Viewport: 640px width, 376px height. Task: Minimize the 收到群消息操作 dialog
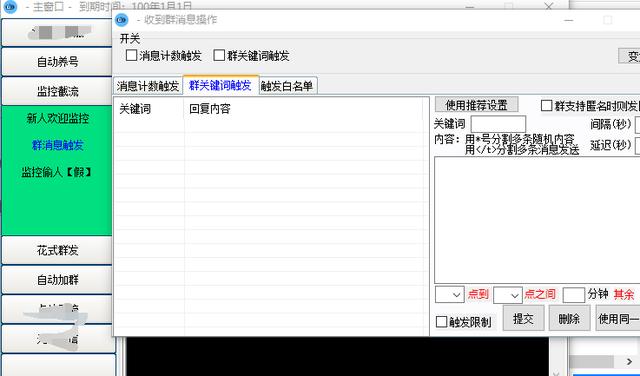pyautogui.click(x=569, y=20)
